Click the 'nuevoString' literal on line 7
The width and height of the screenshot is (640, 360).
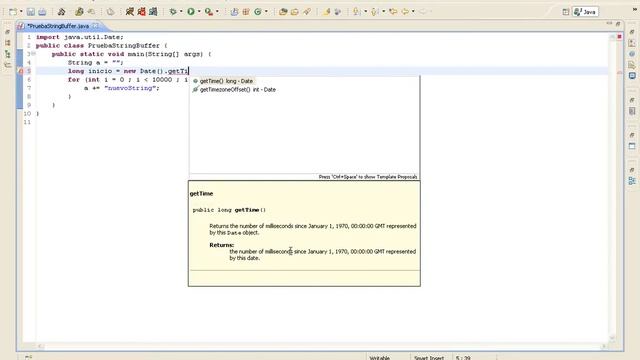(x=131, y=88)
